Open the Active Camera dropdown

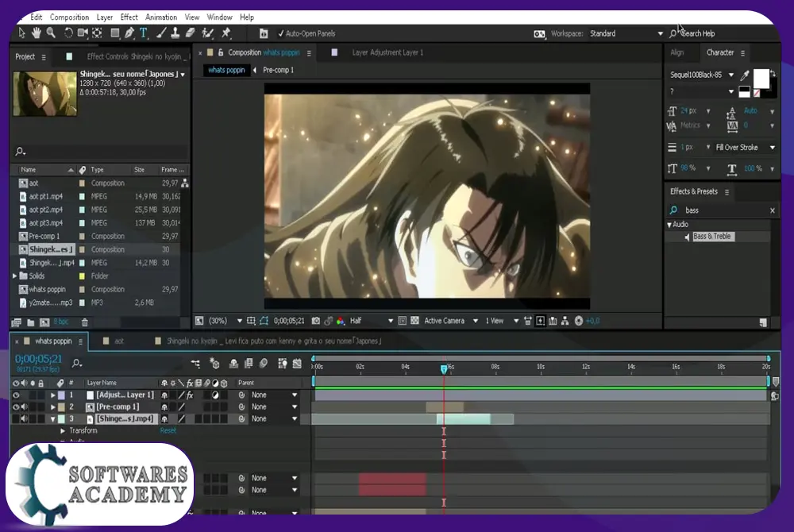451,321
